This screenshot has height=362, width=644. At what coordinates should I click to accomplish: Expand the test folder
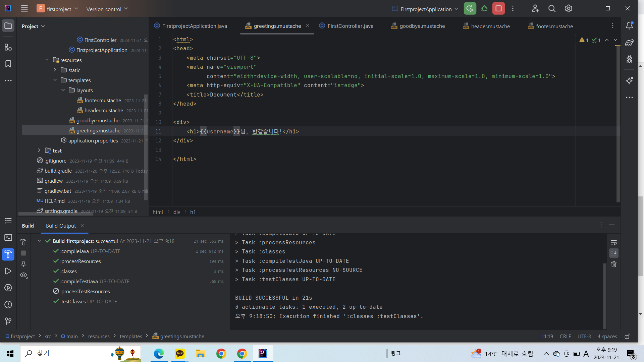point(39,150)
